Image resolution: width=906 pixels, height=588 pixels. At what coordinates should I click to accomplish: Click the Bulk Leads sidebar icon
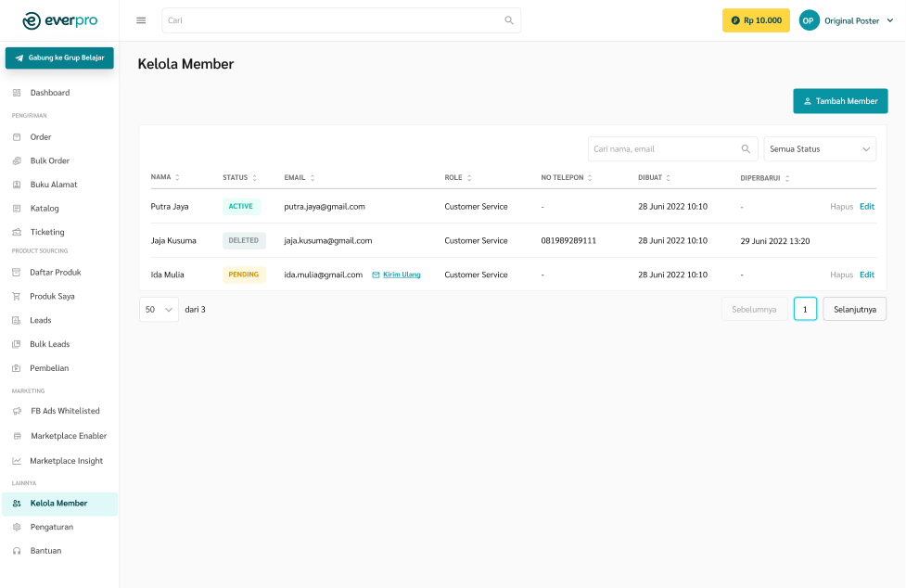click(16, 344)
